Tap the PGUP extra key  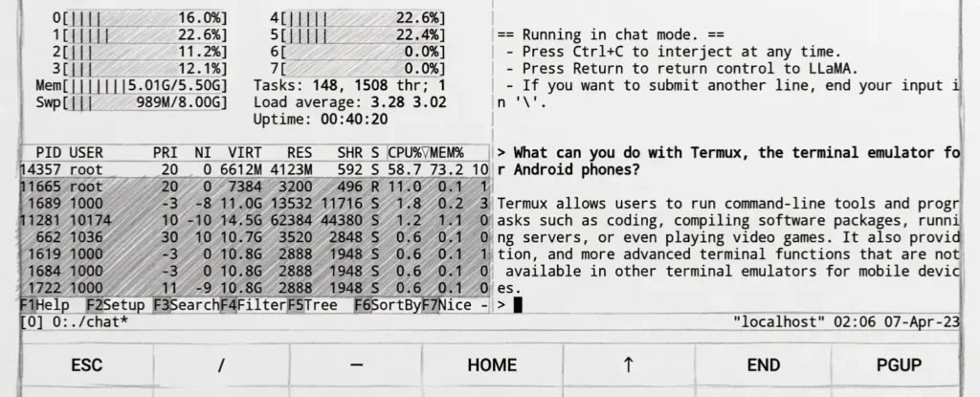pos(899,365)
